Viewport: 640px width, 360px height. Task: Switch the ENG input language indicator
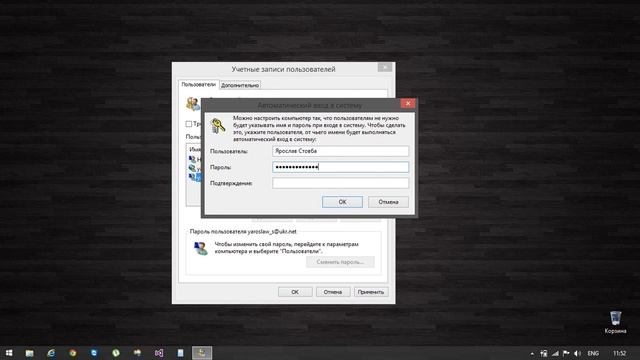tap(593, 353)
